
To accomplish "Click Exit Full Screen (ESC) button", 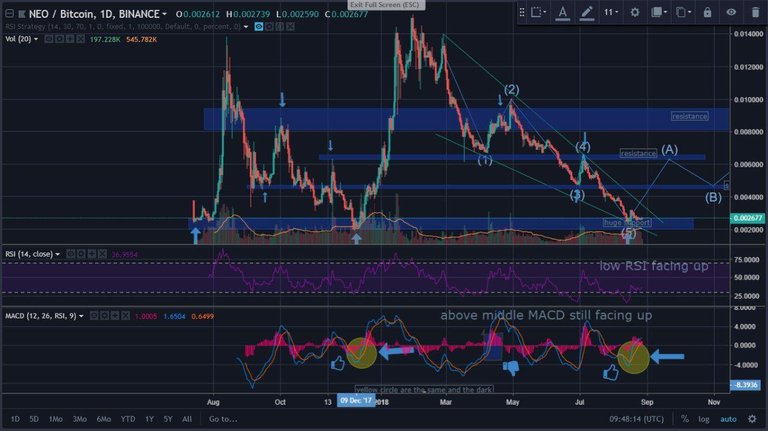I will coord(386,4).
